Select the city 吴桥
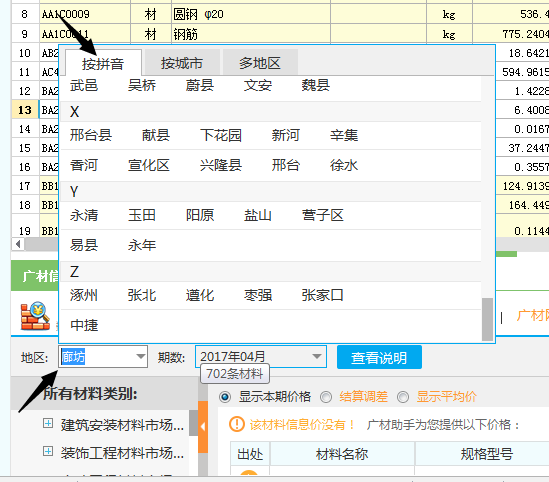 [x=142, y=85]
